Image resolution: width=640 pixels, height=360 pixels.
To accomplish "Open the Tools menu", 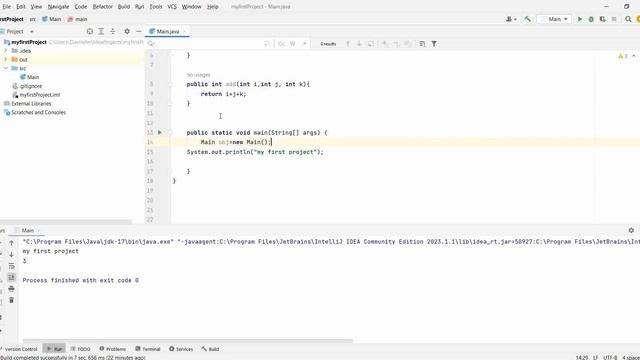I will click(156, 7).
